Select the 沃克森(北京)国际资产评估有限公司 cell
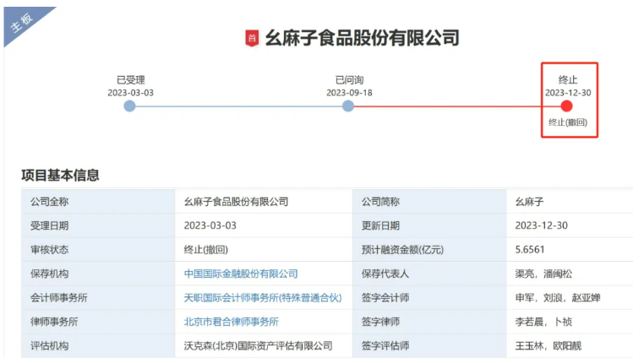This screenshot has width=644, height=363. (x=264, y=346)
